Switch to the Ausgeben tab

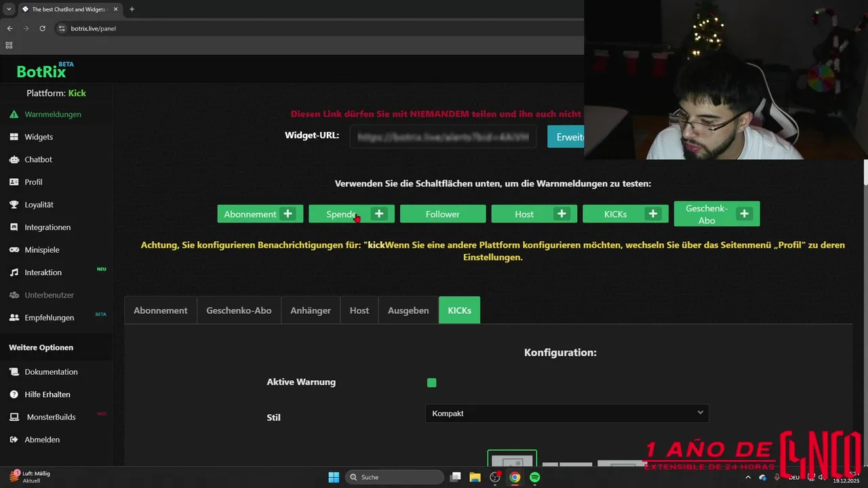click(408, 310)
